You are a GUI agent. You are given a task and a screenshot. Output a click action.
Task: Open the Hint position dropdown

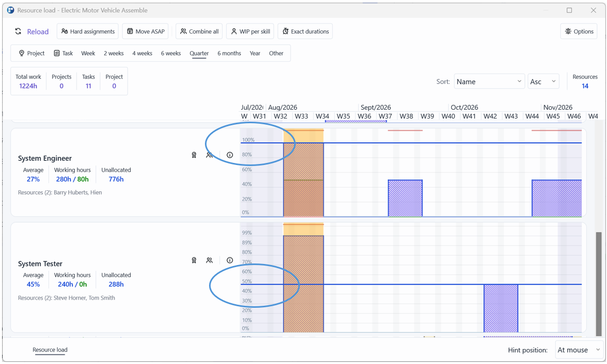[579, 350]
